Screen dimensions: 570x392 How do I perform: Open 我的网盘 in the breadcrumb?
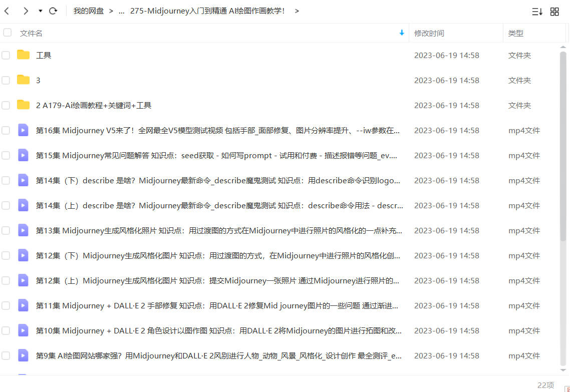click(x=89, y=11)
